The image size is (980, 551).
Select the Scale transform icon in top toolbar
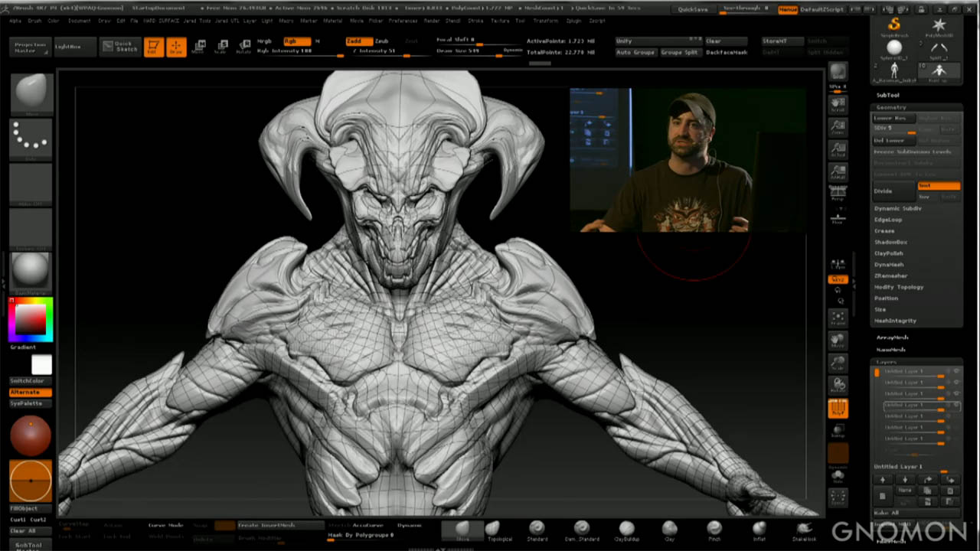(x=221, y=47)
